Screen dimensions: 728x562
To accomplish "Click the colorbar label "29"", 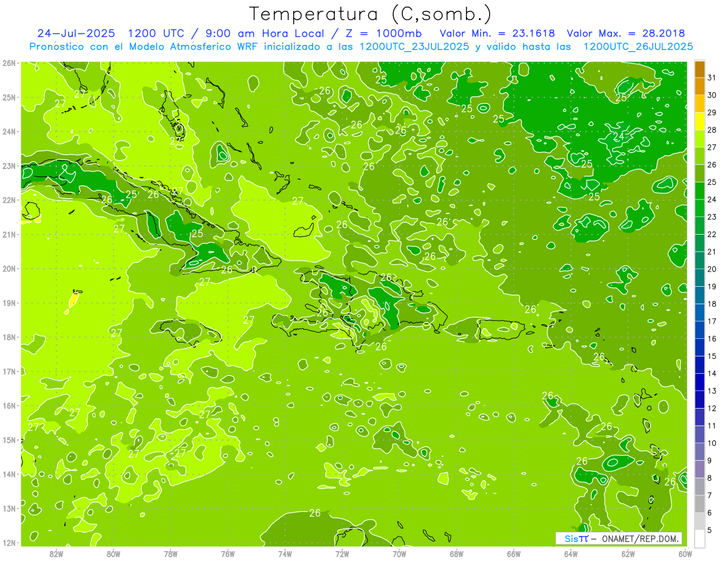I will coord(712,113).
